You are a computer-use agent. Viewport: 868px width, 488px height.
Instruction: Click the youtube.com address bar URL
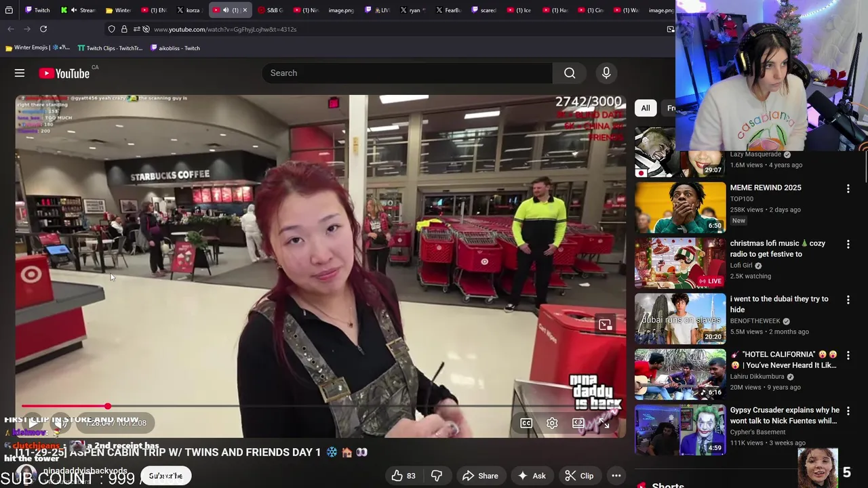[225, 29]
